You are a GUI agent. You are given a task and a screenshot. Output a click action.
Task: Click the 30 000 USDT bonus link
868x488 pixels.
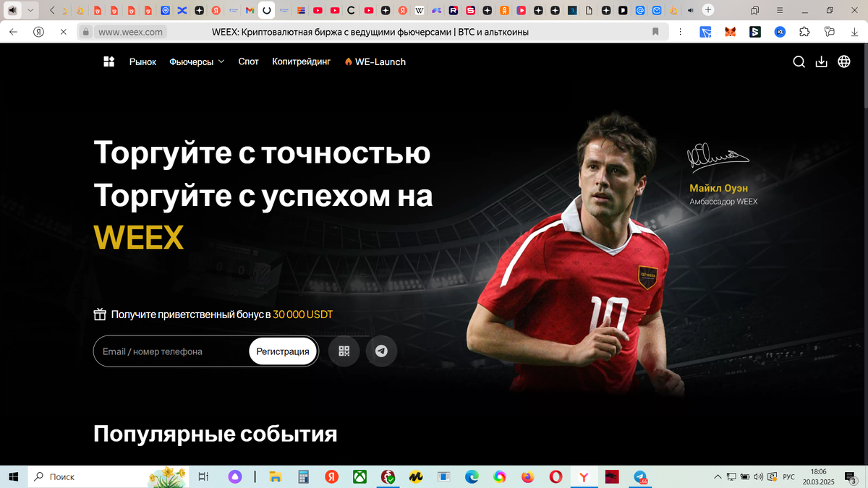(303, 314)
